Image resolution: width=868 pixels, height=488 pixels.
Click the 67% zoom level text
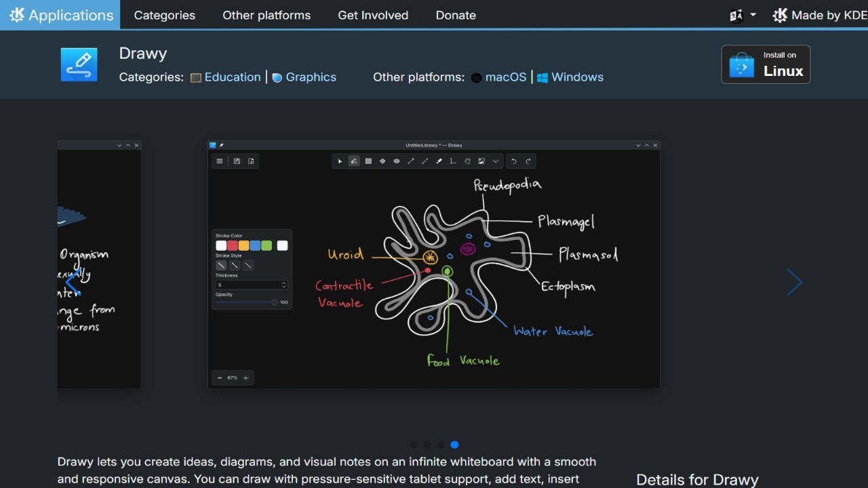click(232, 378)
